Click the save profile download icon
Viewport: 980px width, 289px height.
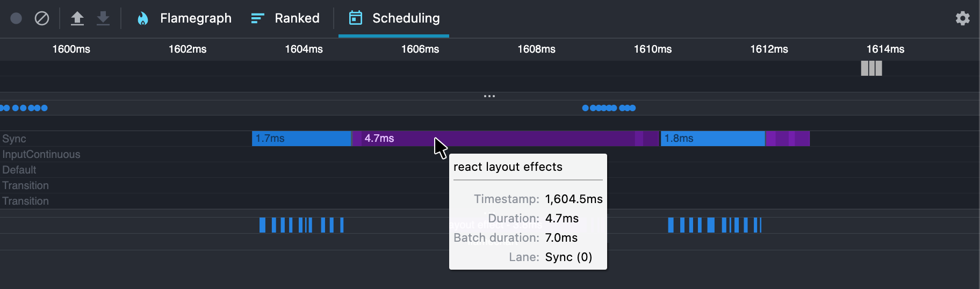103,18
